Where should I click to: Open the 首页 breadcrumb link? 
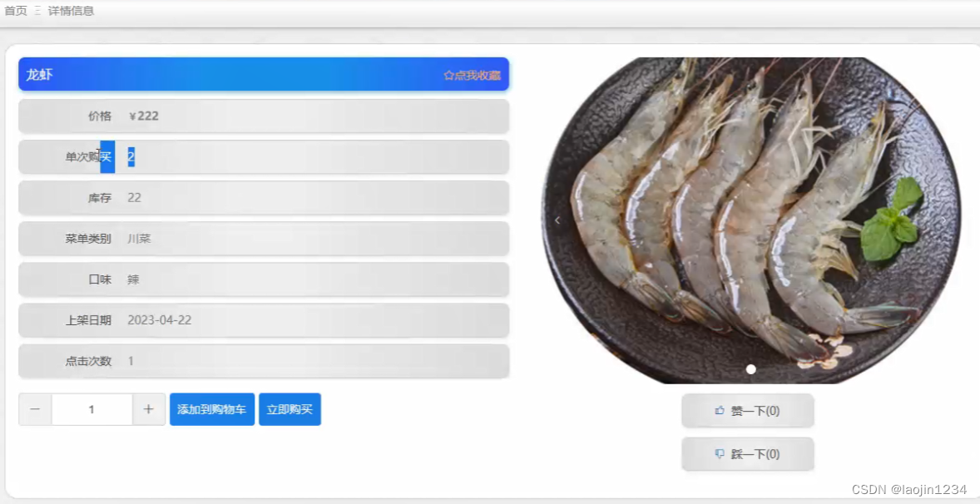[16, 11]
